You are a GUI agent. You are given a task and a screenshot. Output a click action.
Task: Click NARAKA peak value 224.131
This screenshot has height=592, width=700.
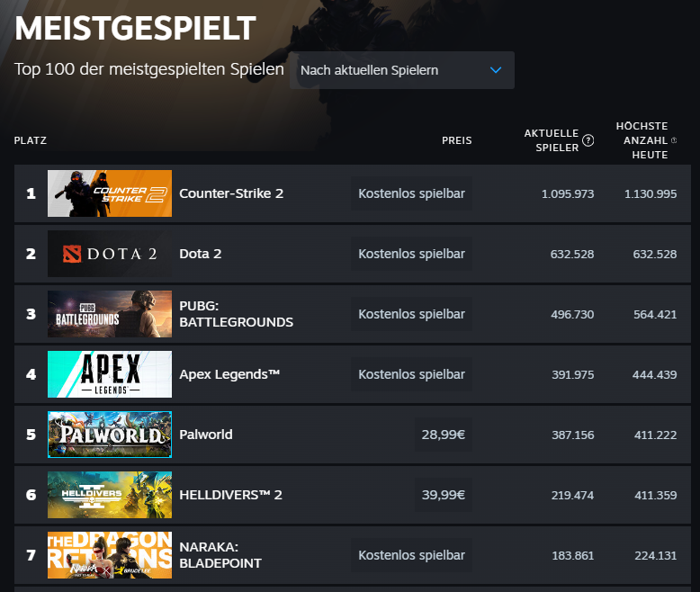pyautogui.click(x=655, y=555)
